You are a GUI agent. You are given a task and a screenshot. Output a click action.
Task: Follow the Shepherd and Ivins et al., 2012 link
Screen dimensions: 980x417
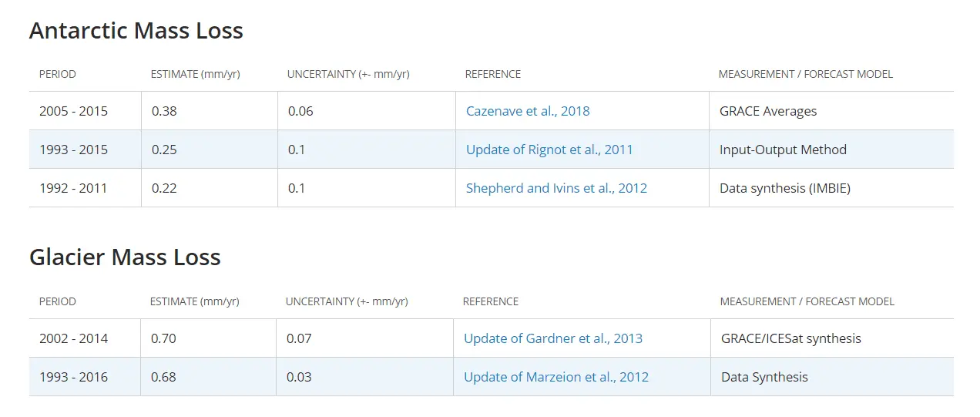[x=556, y=188]
